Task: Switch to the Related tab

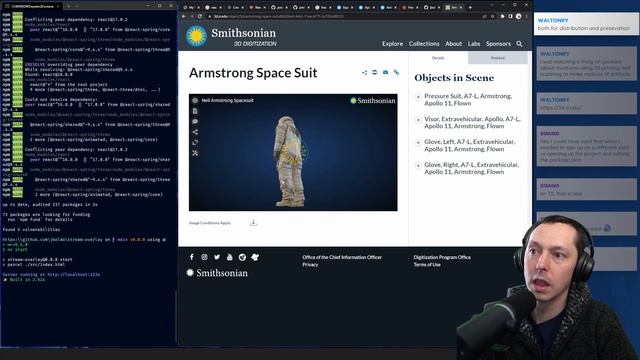Action: pyautogui.click(x=498, y=58)
